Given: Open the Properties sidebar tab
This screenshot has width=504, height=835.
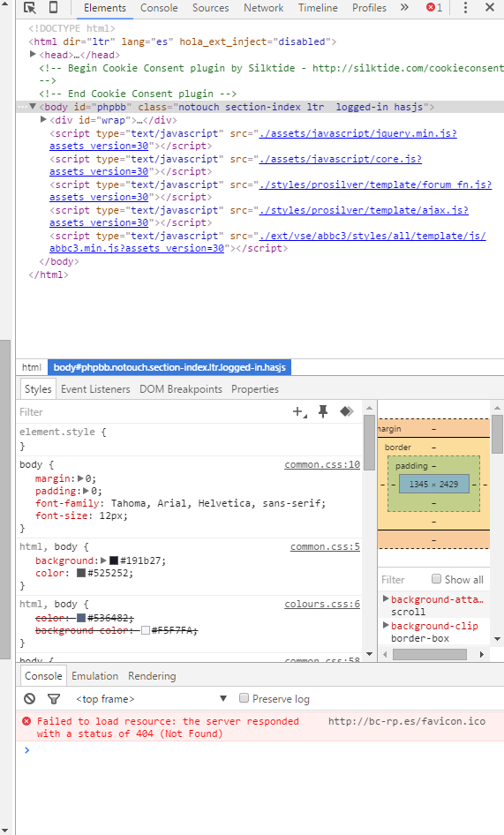Looking at the screenshot, I should [x=255, y=389].
